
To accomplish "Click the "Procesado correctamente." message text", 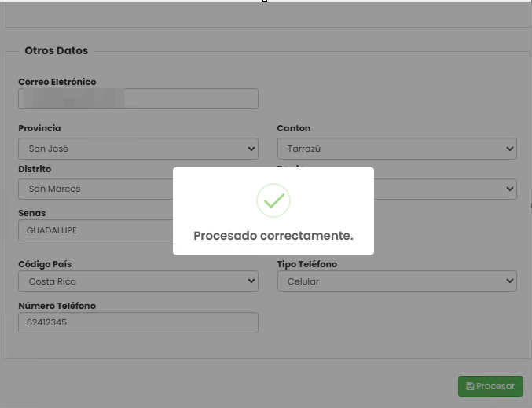I will pos(273,235).
